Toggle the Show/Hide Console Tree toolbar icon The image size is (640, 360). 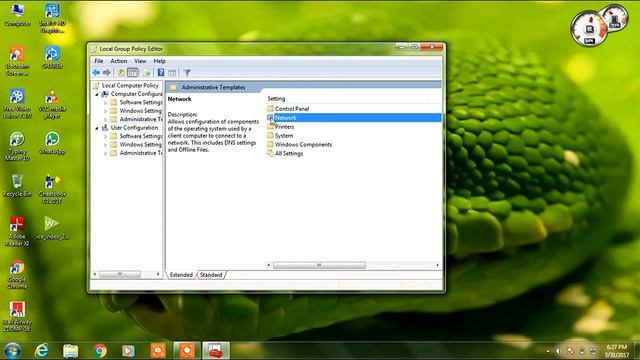coord(133,73)
